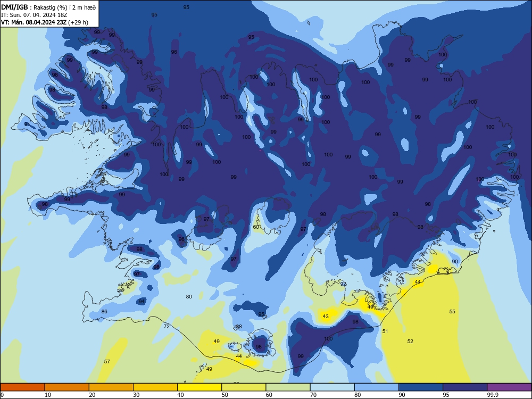Click the humidity value '43' on the map

pyautogui.click(x=326, y=317)
